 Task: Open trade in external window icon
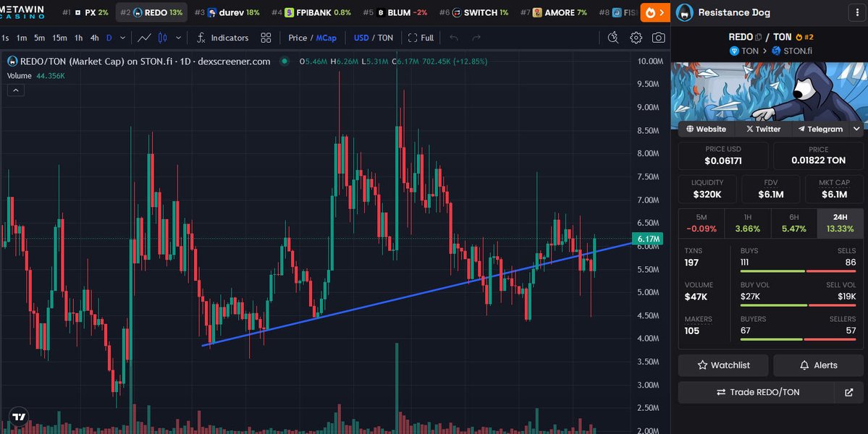pyautogui.click(x=848, y=392)
